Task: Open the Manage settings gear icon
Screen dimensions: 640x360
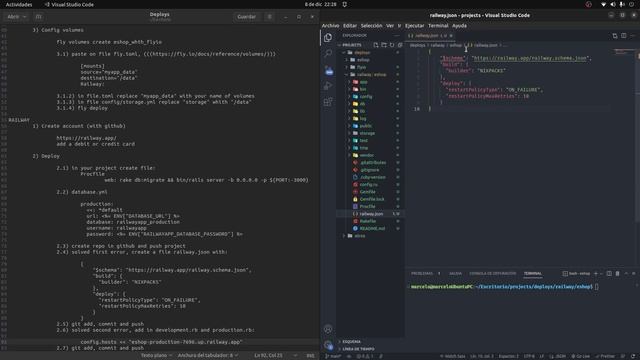Action: [x=329, y=345]
